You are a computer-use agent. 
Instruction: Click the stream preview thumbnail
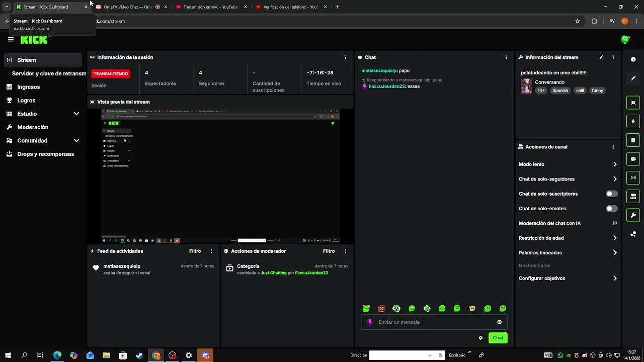[220, 176]
